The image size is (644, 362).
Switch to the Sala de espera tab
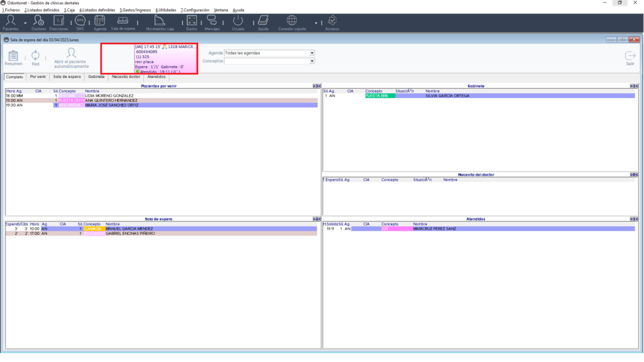(x=67, y=77)
